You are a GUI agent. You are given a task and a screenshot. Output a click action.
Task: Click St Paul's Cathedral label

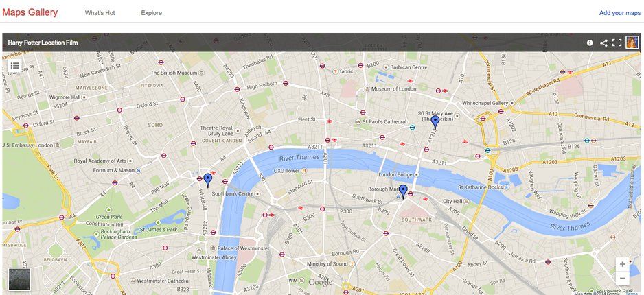click(384, 122)
